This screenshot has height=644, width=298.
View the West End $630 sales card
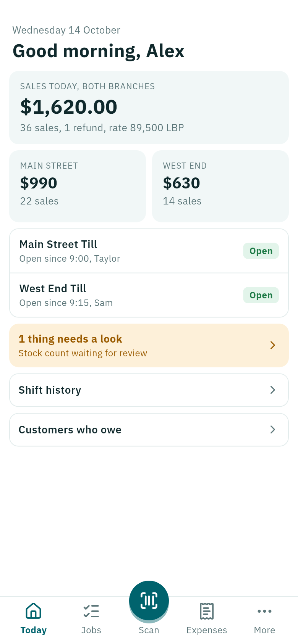pyautogui.click(x=220, y=186)
